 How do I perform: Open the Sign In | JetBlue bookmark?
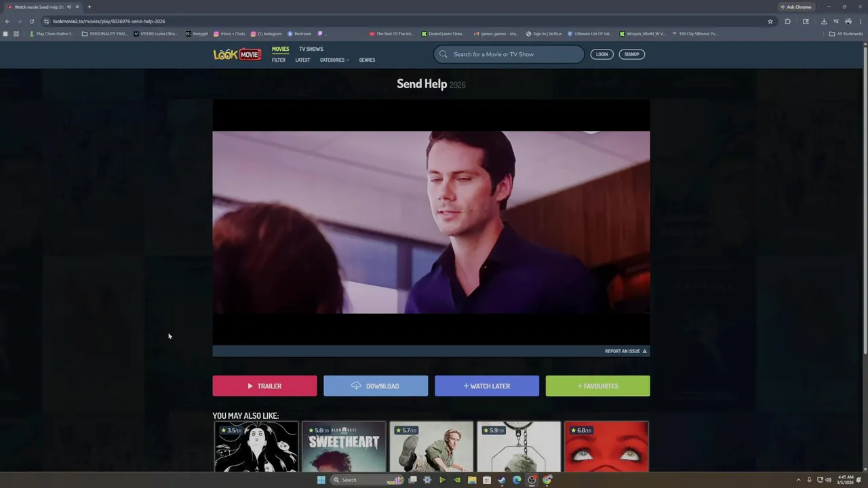pos(545,33)
